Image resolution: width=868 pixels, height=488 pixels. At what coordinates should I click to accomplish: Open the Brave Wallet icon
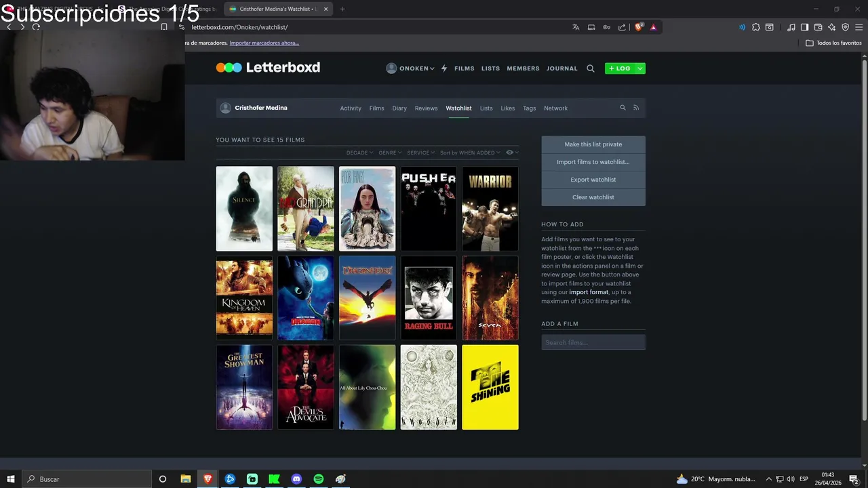(x=818, y=27)
